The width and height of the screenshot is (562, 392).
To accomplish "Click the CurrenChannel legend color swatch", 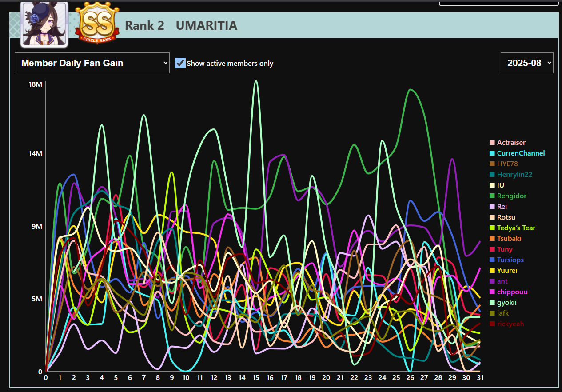I will [492, 153].
